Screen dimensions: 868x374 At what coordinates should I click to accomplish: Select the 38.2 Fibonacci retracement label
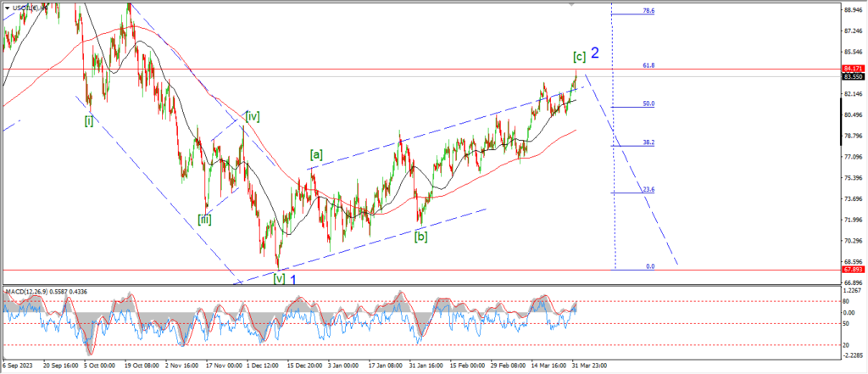(649, 142)
